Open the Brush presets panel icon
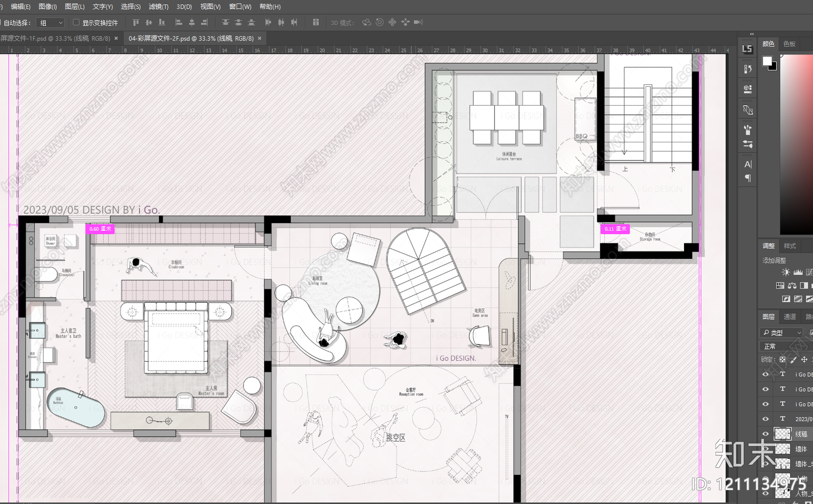Screen dimensions: 813x504 (x=747, y=144)
